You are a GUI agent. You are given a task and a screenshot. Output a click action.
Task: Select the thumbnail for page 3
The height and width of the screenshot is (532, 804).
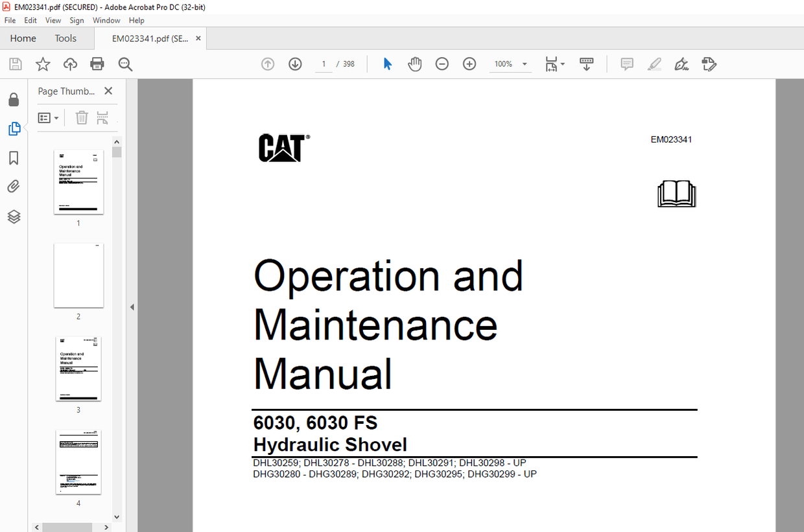[78, 368]
